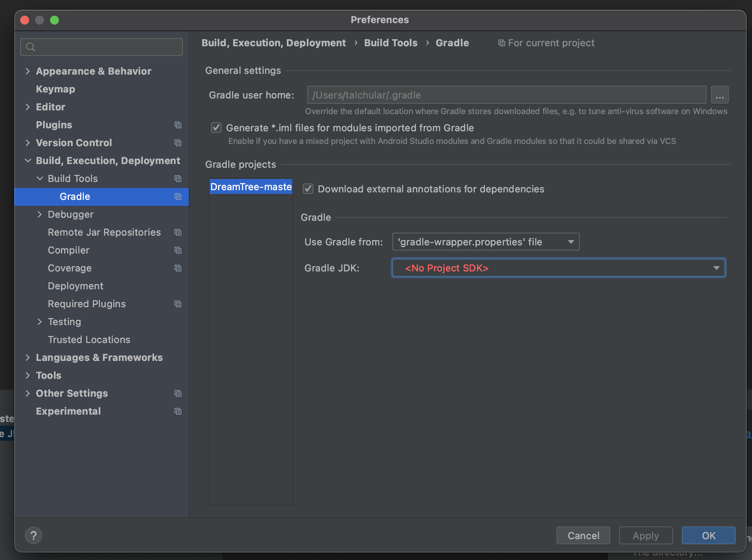Open the Trusted Locations settings page
752x560 pixels.
tap(89, 340)
